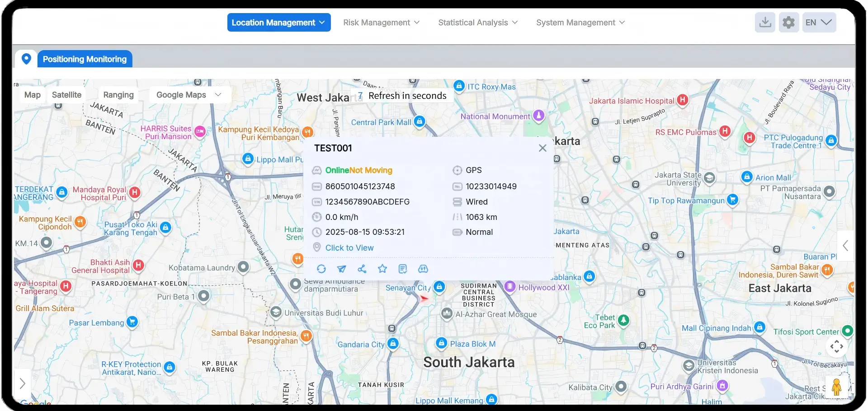The height and width of the screenshot is (411, 868).
Task: Click the red vehicle marker on map
Action: [x=424, y=299]
